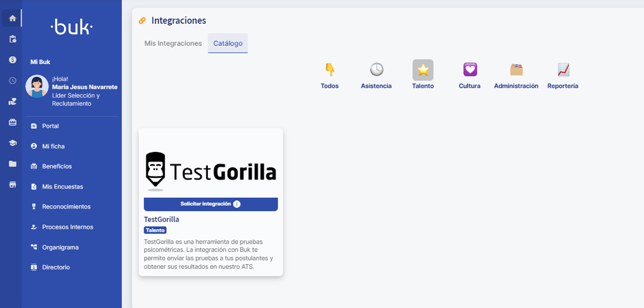Switch to Mis Integraciones tab

(173, 43)
